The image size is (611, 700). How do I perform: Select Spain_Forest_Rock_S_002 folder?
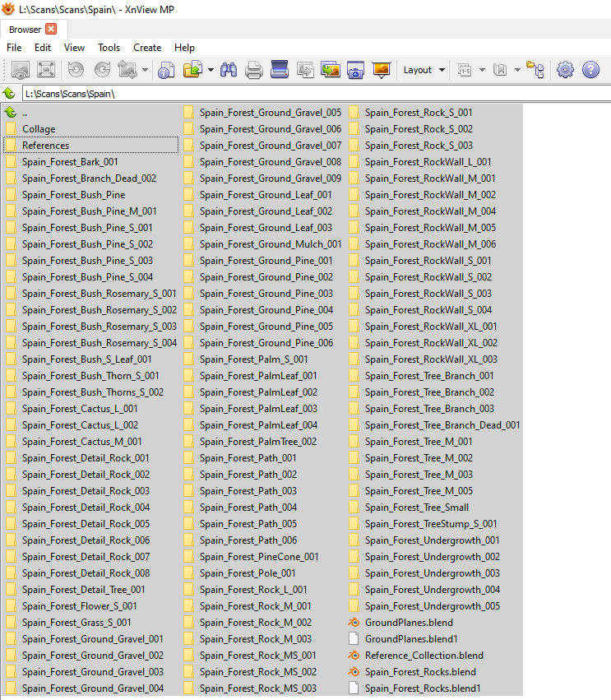[x=434, y=129]
